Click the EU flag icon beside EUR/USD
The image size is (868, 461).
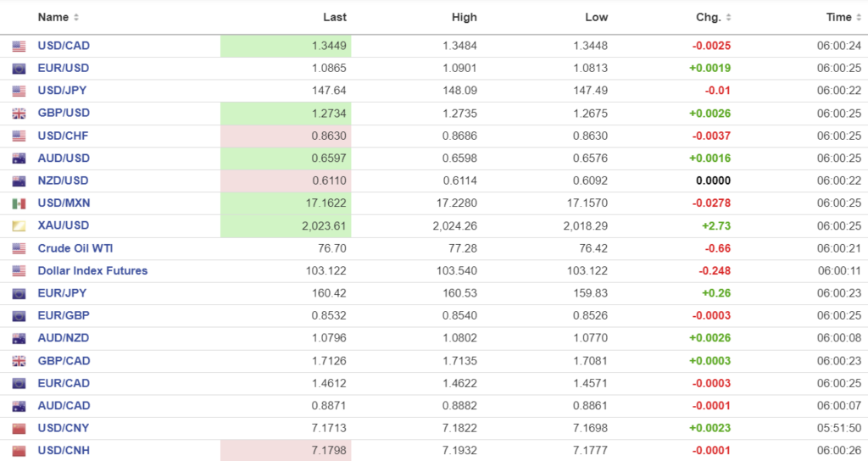pos(19,69)
